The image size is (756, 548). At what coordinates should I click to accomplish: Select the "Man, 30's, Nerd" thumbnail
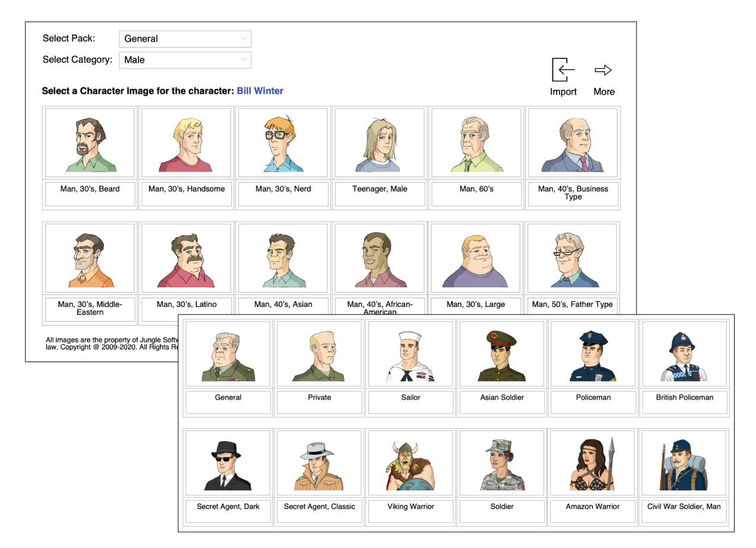tap(283, 142)
